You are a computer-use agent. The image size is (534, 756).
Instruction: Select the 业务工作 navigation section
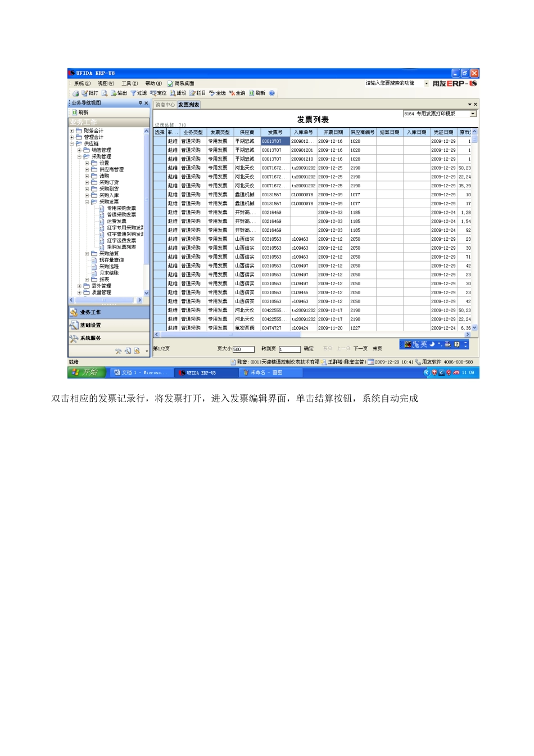[109, 312]
